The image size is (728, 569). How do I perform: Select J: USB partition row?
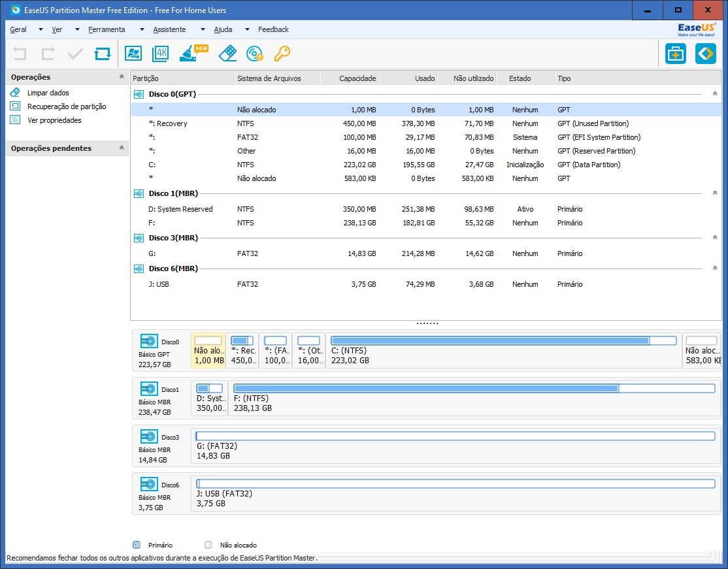tap(425, 284)
